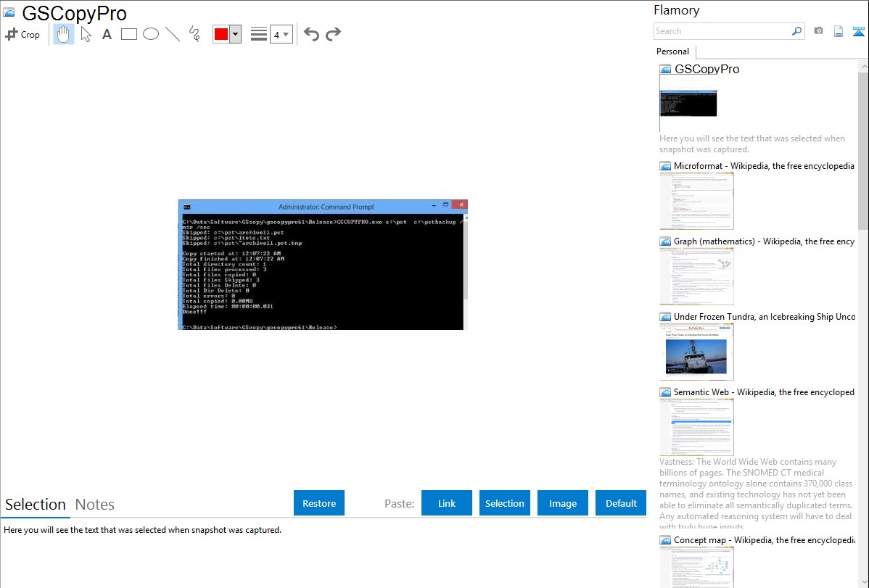Click the GSCopyPro title snapshot icon
Screen dimensions: 869x588
(9, 13)
